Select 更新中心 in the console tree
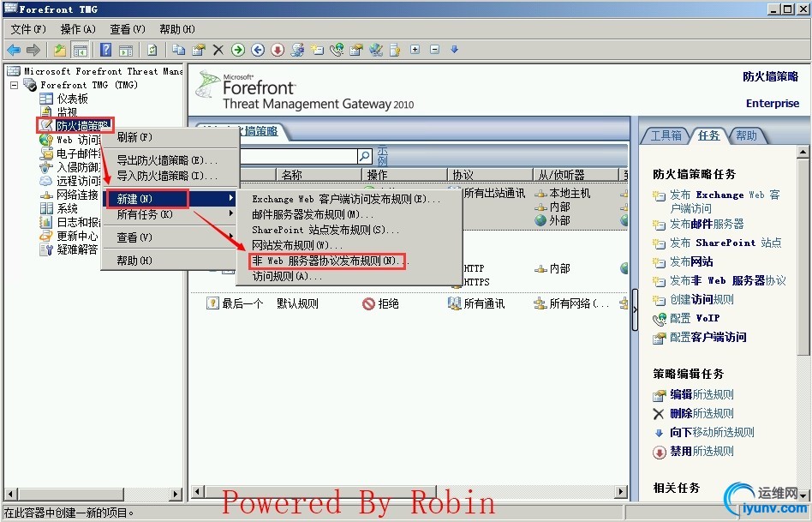 tap(77, 236)
